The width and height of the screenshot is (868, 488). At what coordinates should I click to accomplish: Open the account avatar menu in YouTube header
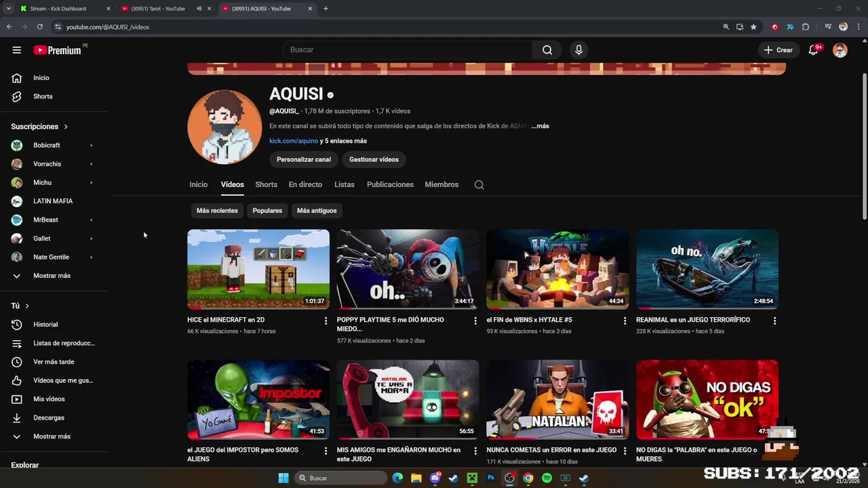(x=840, y=50)
